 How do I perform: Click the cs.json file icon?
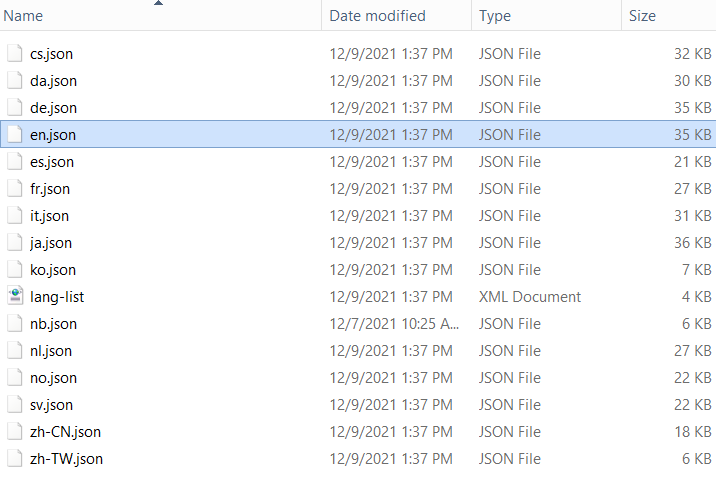(x=14, y=54)
